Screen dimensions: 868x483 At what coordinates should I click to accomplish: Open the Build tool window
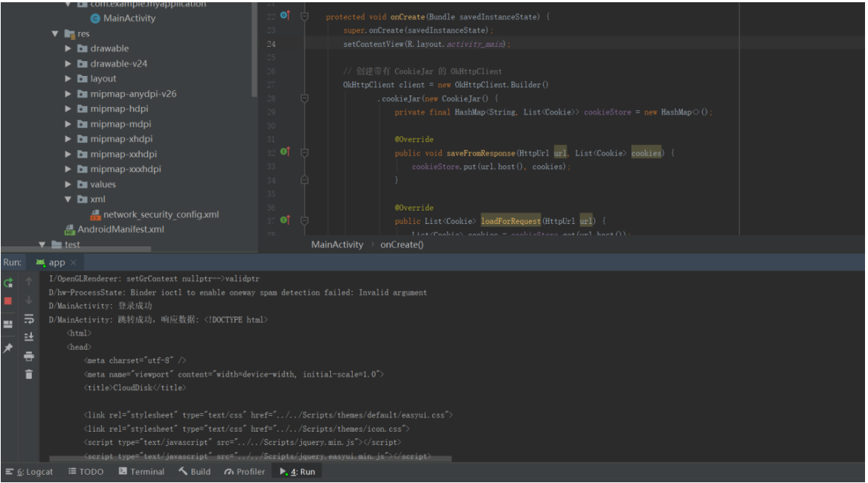click(194, 472)
